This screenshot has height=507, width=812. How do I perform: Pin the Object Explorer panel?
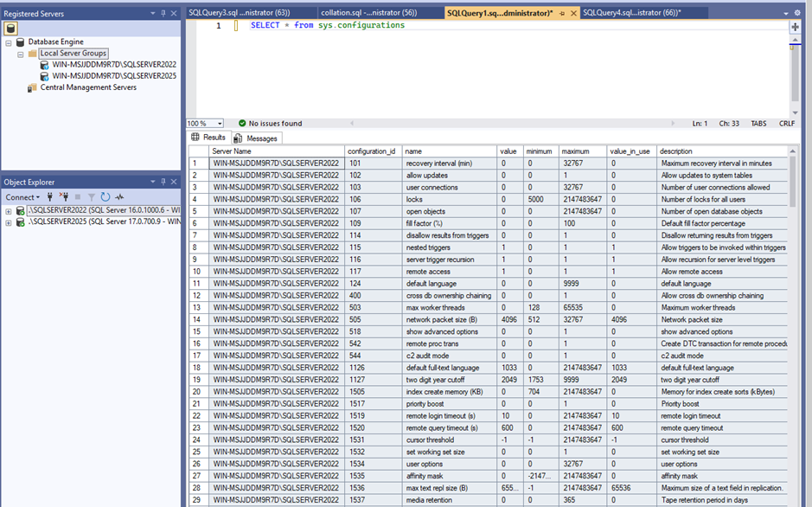click(163, 182)
